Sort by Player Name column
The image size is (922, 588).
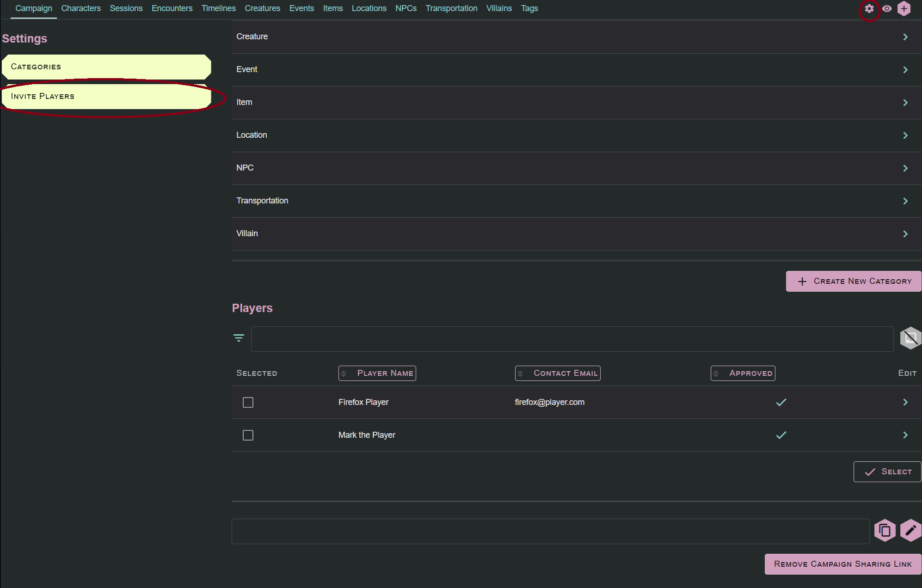tap(377, 373)
